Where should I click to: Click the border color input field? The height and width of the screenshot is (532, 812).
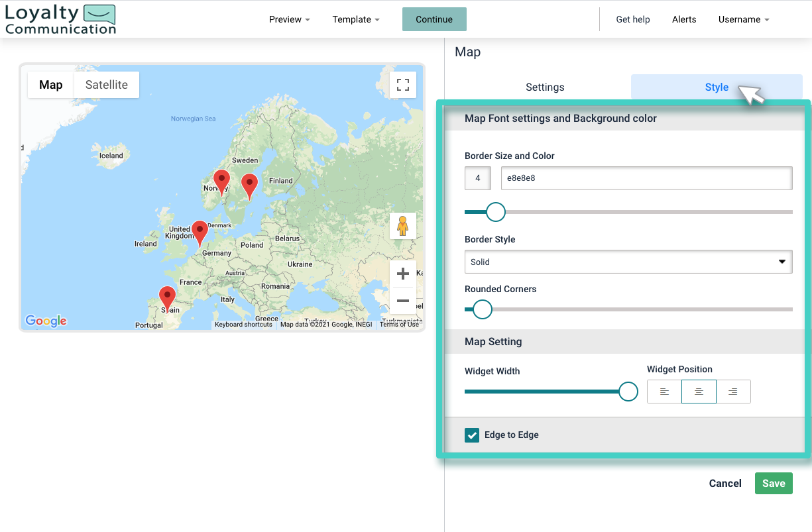[646, 178]
